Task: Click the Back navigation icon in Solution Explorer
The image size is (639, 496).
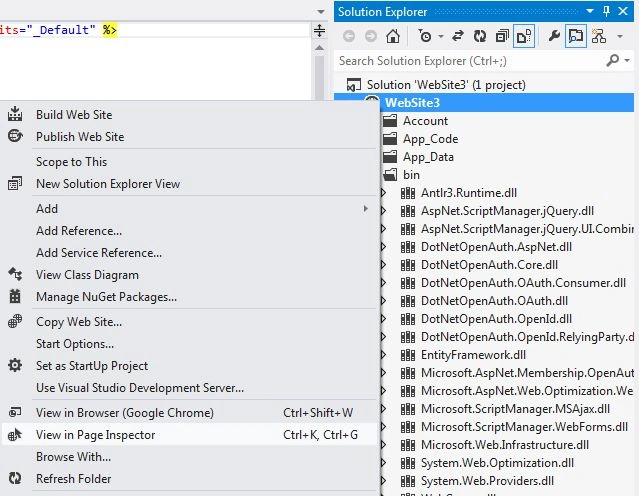Action: coord(349,37)
